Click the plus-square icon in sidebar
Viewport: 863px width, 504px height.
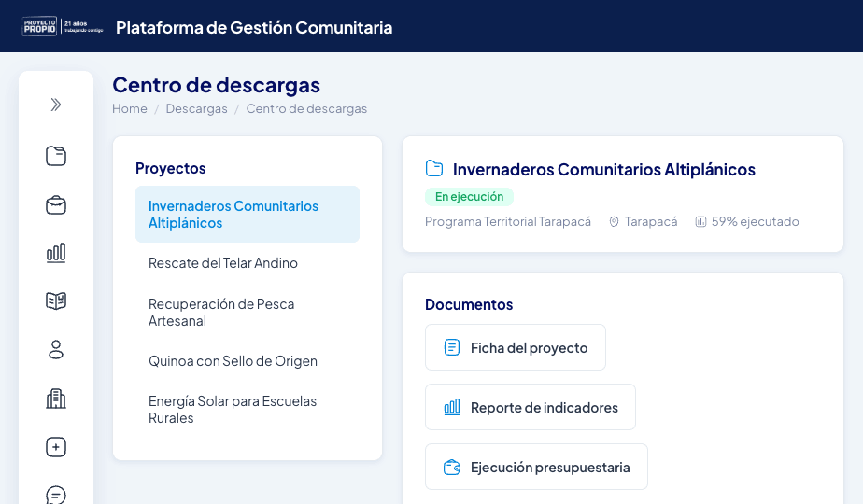56,447
